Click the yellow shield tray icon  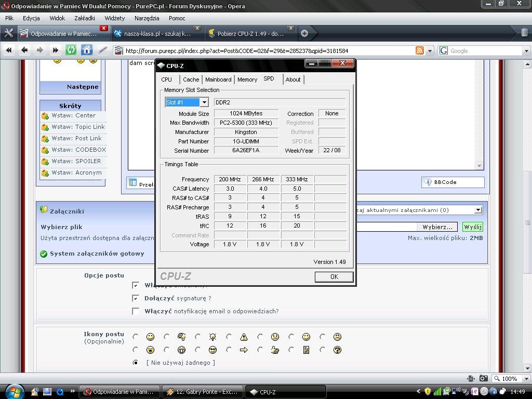pyautogui.click(x=428, y=392)
